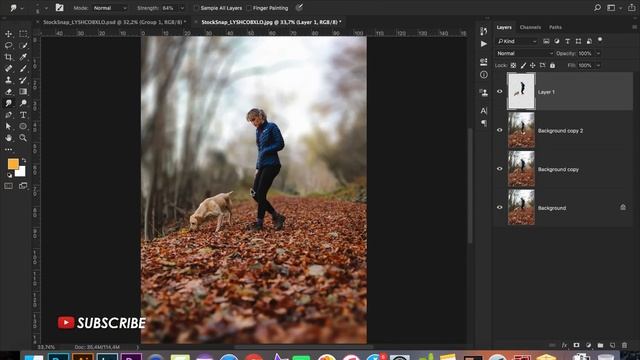Viewport: 640px width, 360px height.
Task: Select the Dodge tool
Action: tap(23, 103)
